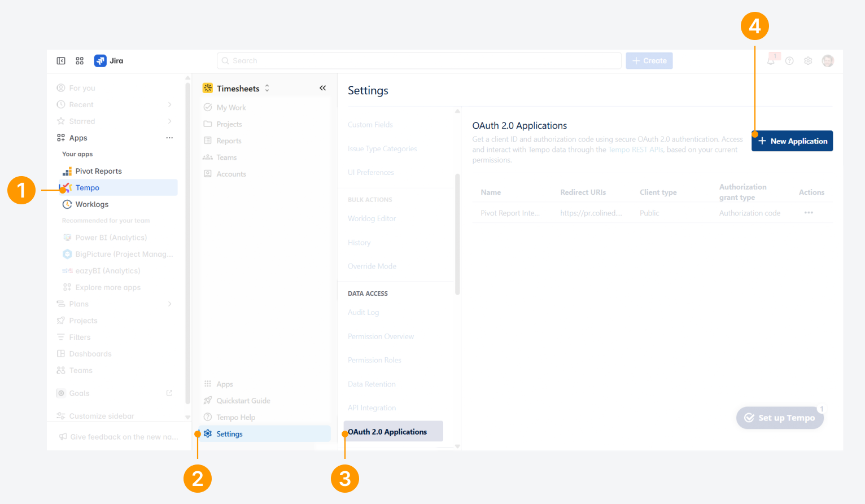
Task: Click the Worklogs clock icon
Action: point(67,204)
